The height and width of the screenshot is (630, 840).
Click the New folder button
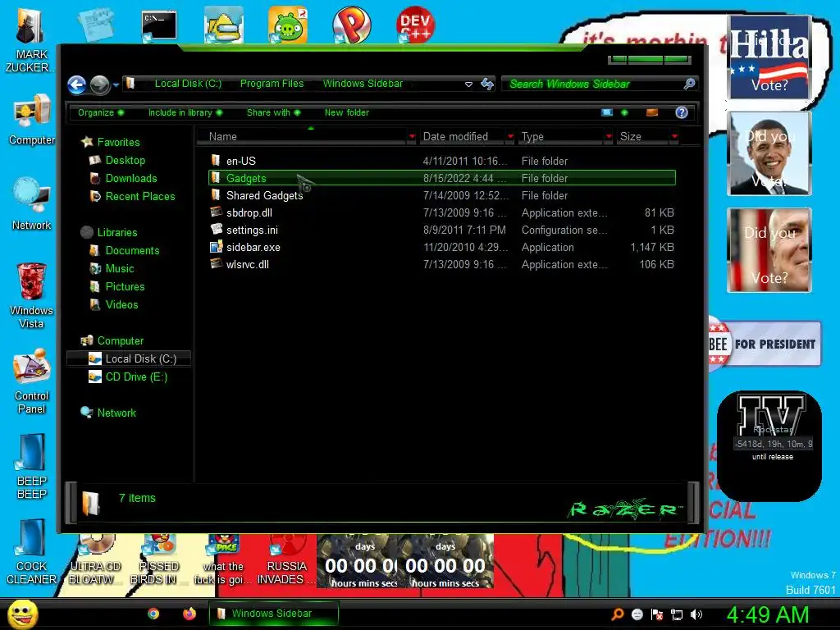tap(347, 112)
